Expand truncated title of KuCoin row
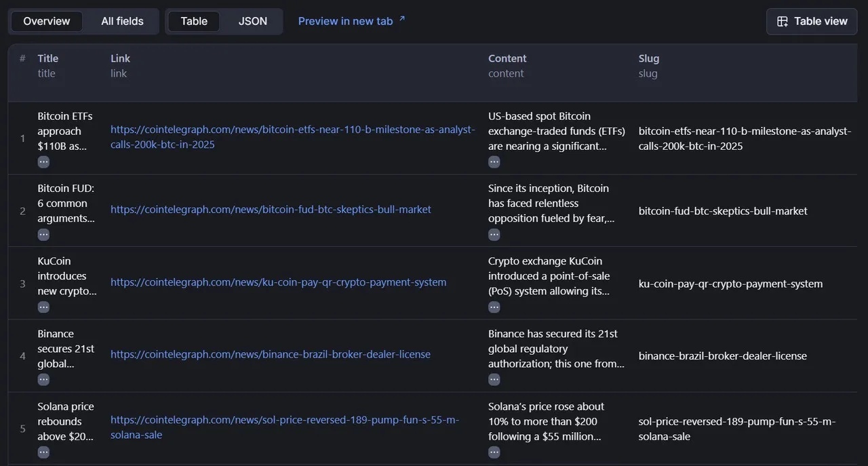Image resolution: width=868 pixels, height=466 pixels. (43, 307)
